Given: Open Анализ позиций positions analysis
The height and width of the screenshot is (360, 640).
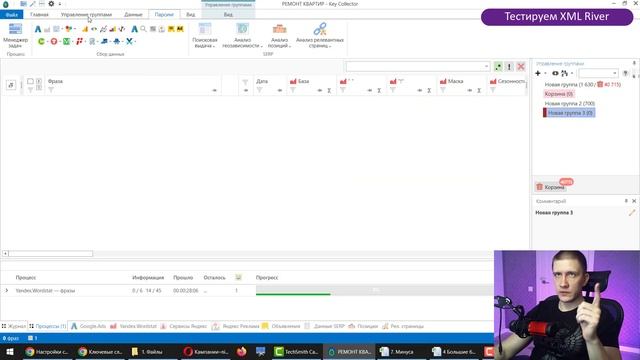Looking at the screenshot, I should pyautogui.click(x=280, y=36).
